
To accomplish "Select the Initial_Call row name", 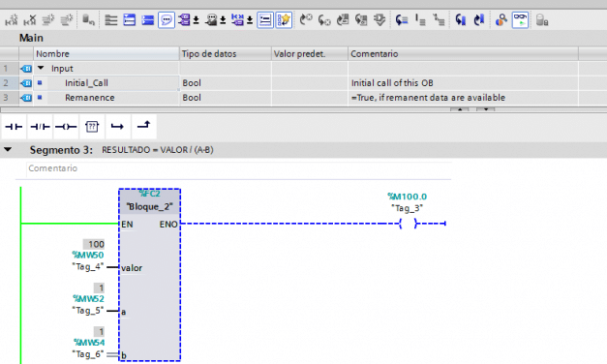I will coord(86,83).
